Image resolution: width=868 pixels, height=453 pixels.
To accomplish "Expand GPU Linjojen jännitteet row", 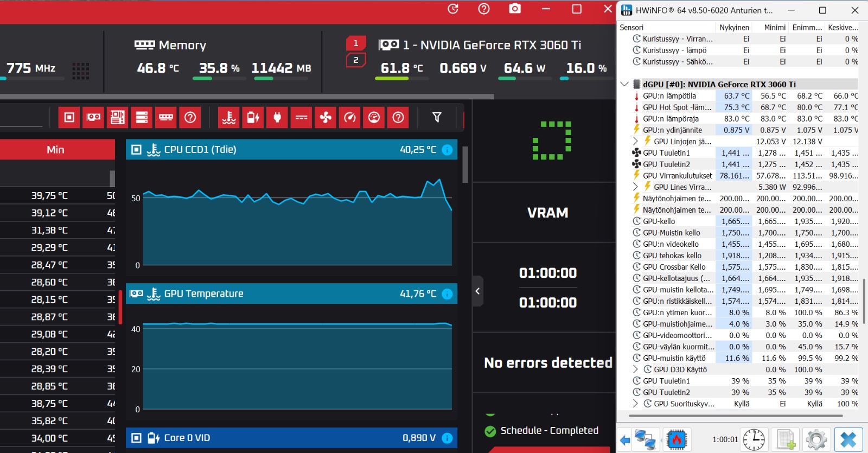I will click(636, 141).
